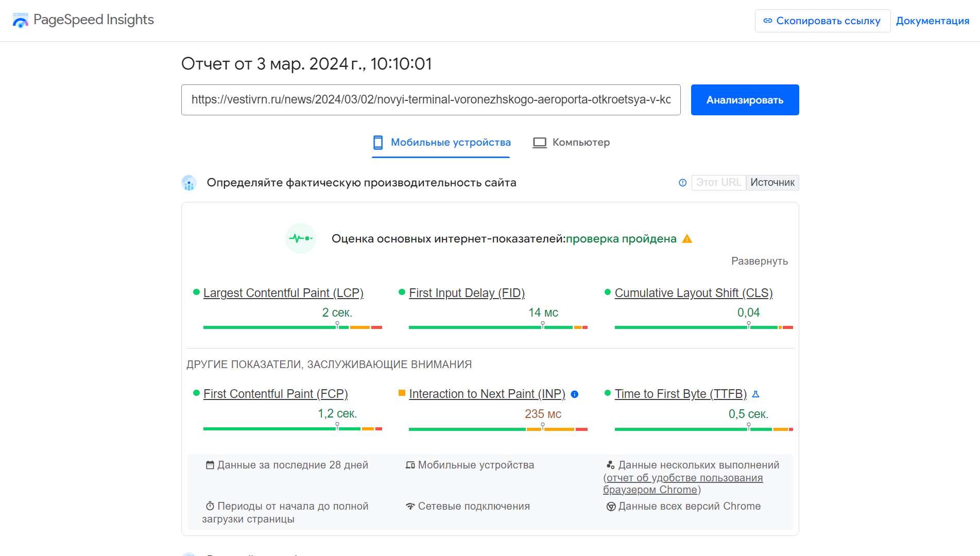This screenshot has width=980, height=556.
Task: Click the blue info icon next to INP
Action: [x=575, y=394]
